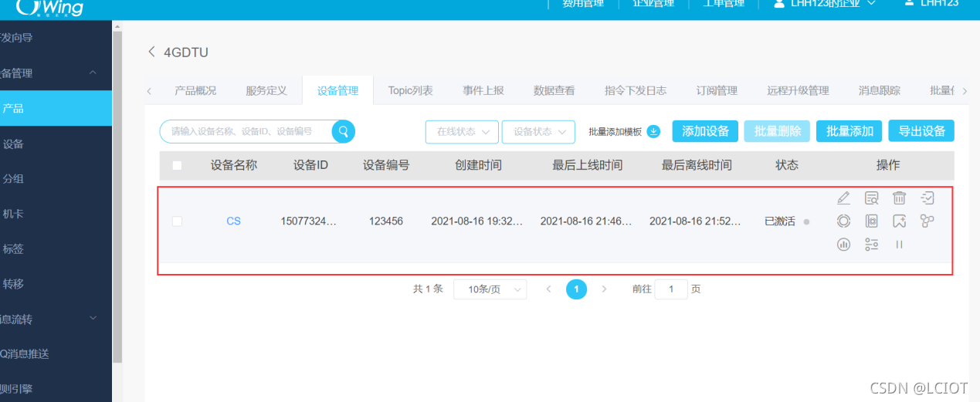Open the 设备状态 dropdown filter
Image resolution: width=980 pixels, height=402 pixels.
click(538, 131)
